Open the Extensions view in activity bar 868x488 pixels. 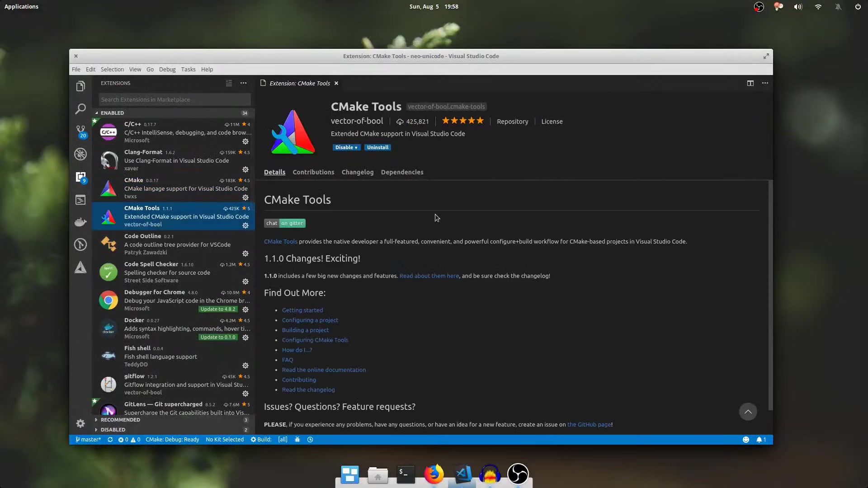(80, 177)
